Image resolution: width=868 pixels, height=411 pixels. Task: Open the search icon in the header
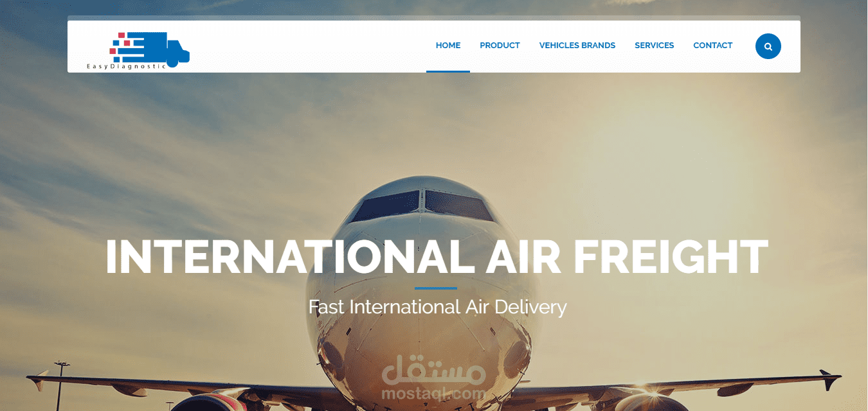[x=768, y=46]
